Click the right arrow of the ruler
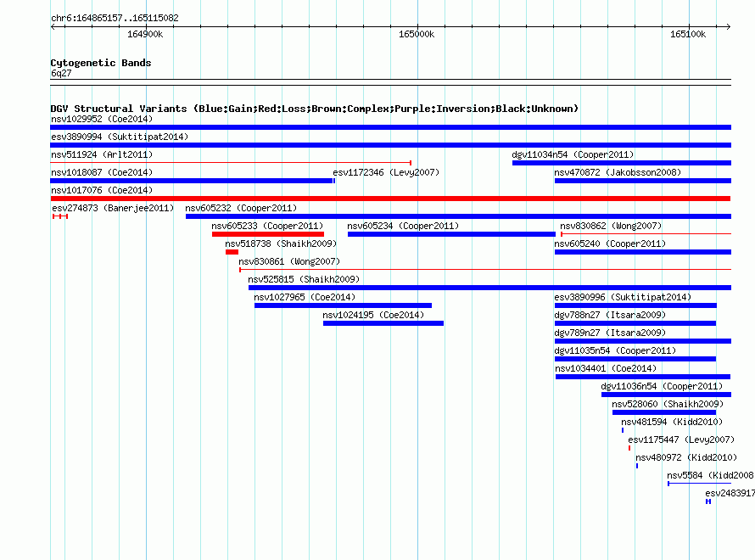This screenshot has height=560, width=755. 728,27
